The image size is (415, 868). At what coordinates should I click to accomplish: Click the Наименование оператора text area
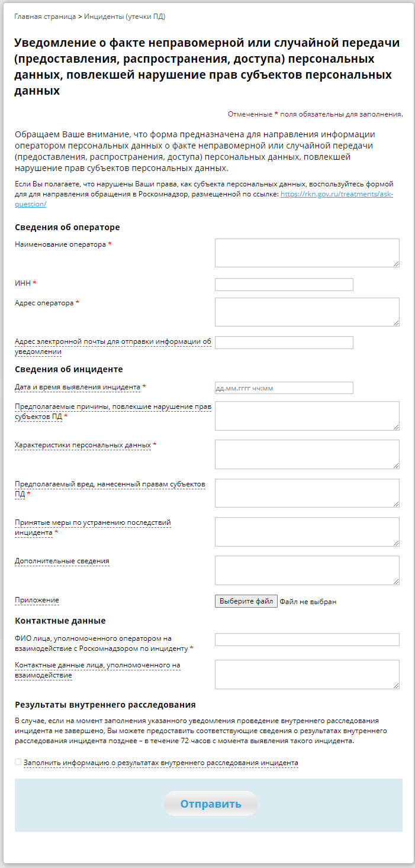[x=307, y=253]
